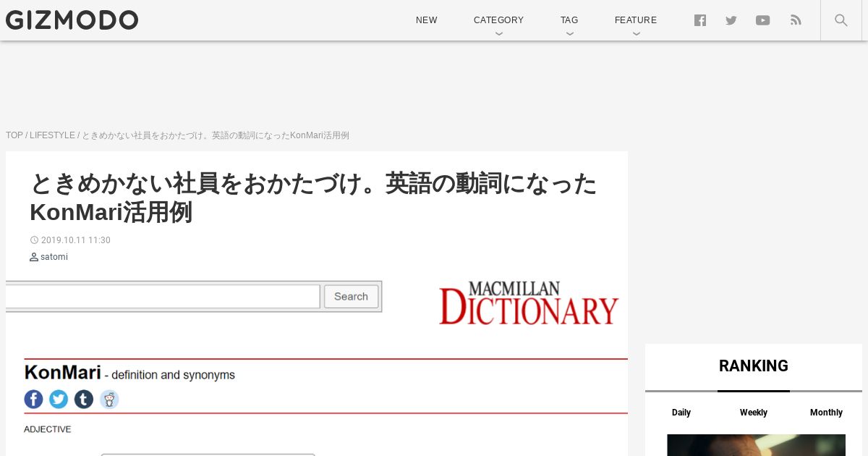Click the publish date 2019.10.11 11:30
Image resolution: width=868 pixels, height=456 pixels.
76,240
